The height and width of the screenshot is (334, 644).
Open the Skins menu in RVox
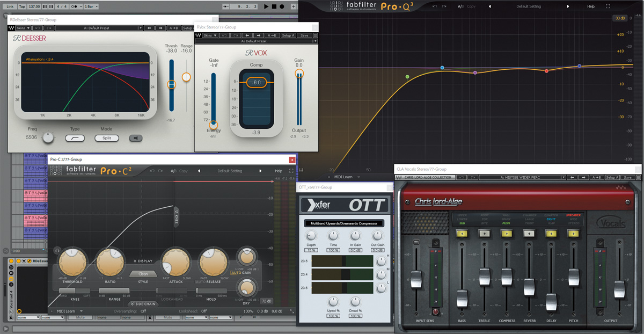(210, 35)
